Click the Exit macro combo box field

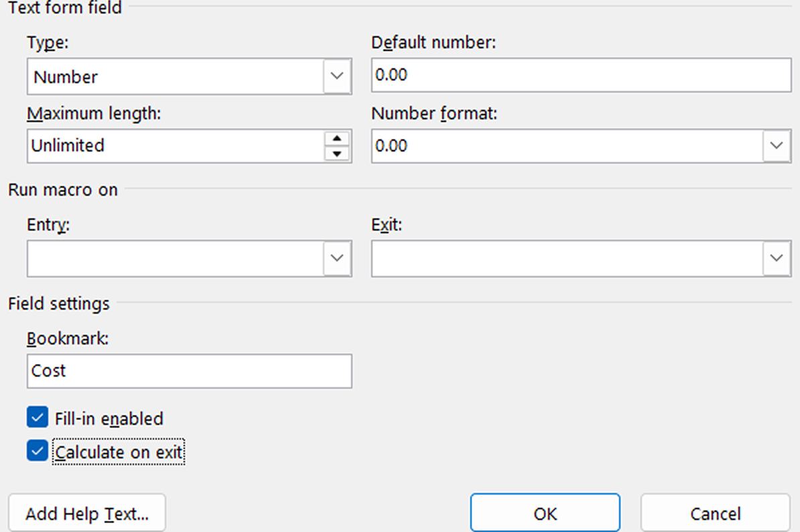tap(567, 259)
